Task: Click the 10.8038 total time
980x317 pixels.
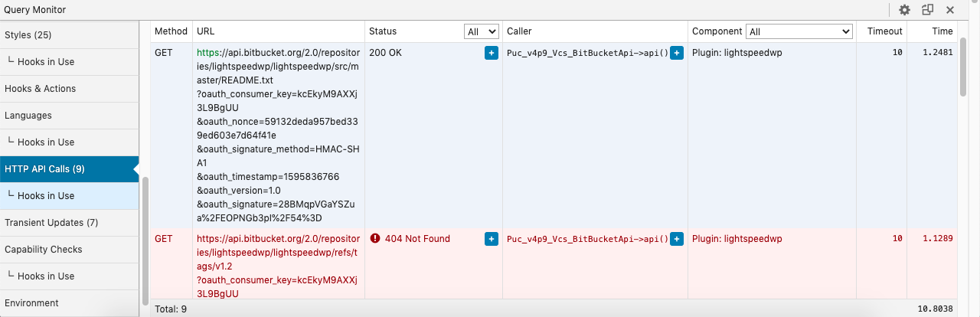Action: pyautogui.click(x=936, y=309)
